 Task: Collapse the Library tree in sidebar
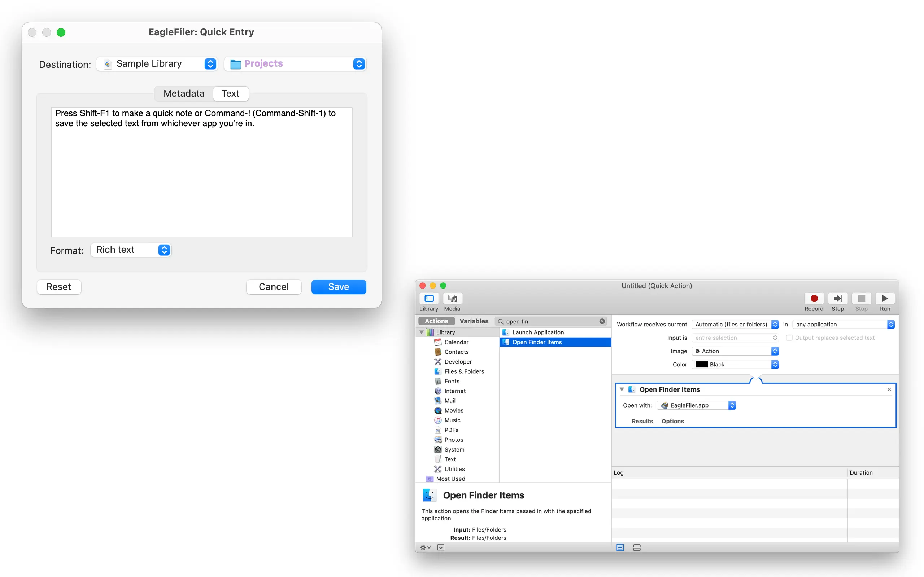click(422, 332)
